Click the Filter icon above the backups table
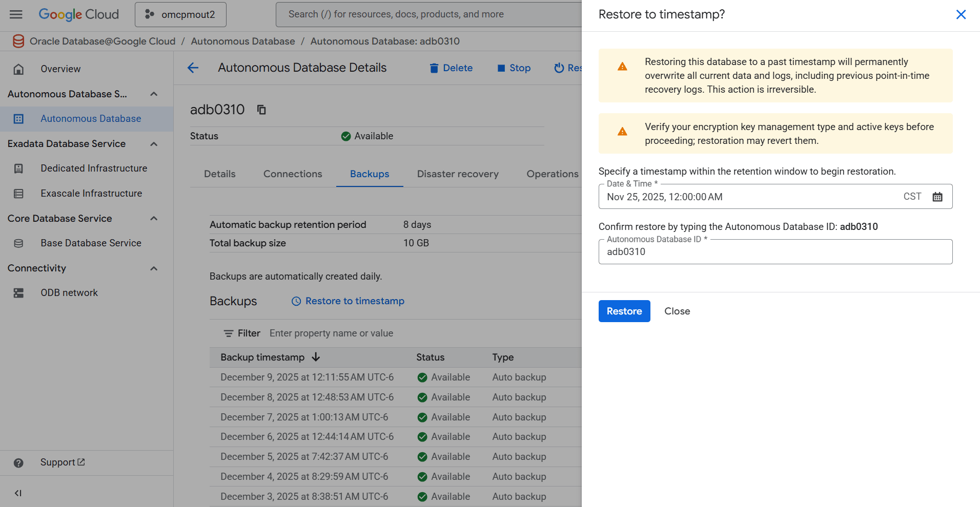This screenshot has width=980, height=507. point(229,333)
